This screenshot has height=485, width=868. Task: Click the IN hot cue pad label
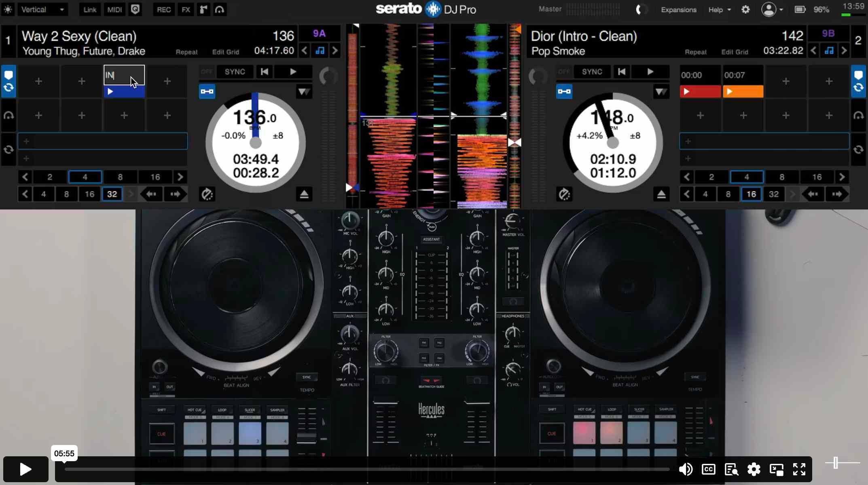(110, 75)
